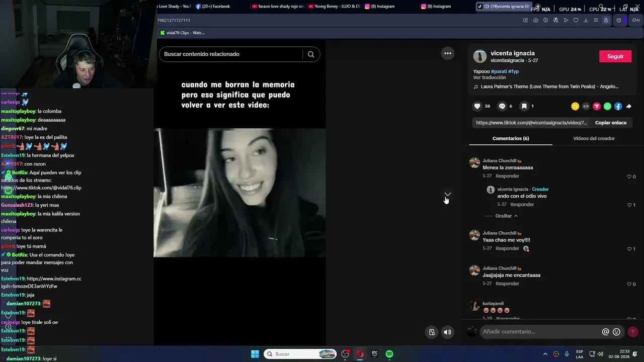Reply to the 'Menea la zorraaaaaaa' comment

point(507,176)
